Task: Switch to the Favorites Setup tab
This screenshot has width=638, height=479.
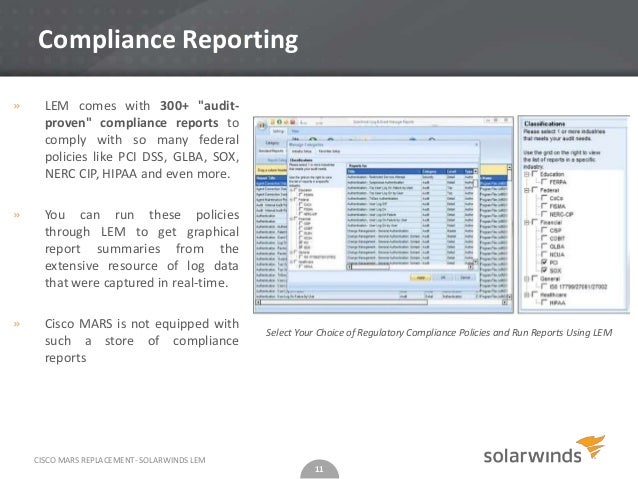Action: point(329,151)
